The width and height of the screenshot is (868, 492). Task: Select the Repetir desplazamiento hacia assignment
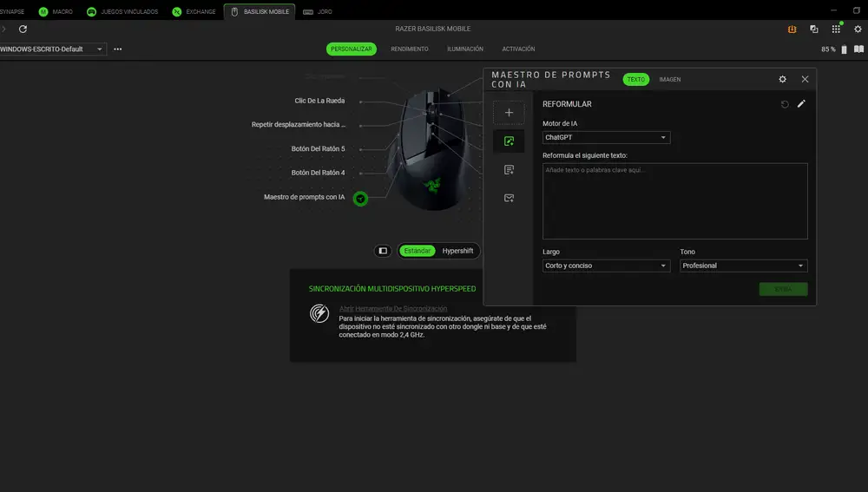pos(299,125)
